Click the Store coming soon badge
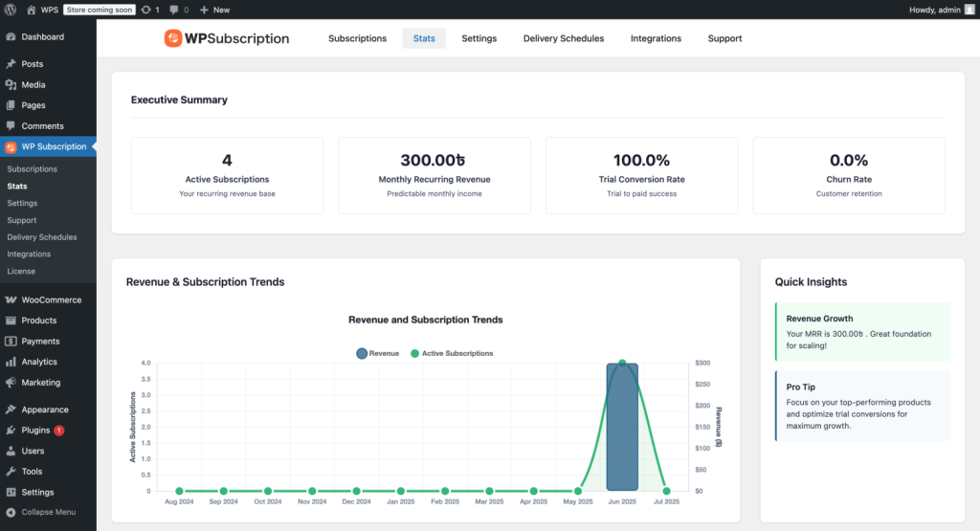Screen dimensions: 980x531 pos(100,10)
